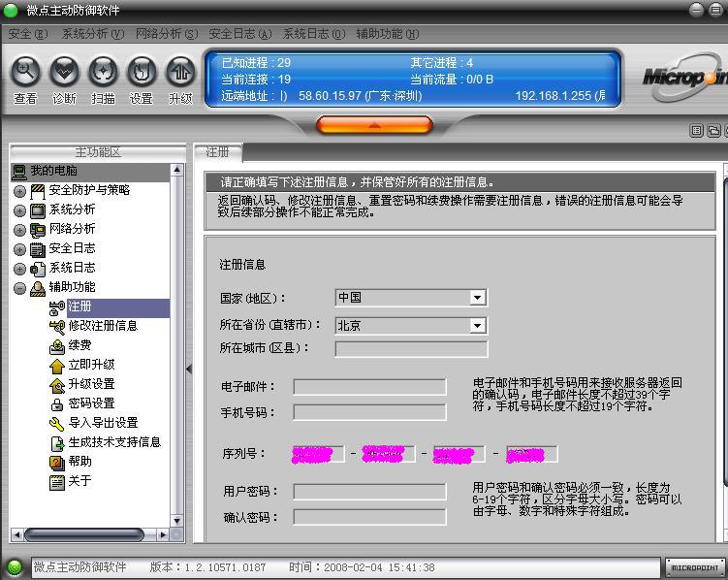Open the 安全(E) menu
The height and width of the screenshot is (580, 728).
28,34
